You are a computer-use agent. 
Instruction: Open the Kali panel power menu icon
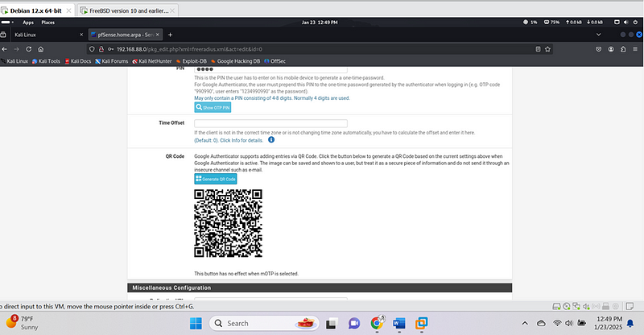click(635, 23)
